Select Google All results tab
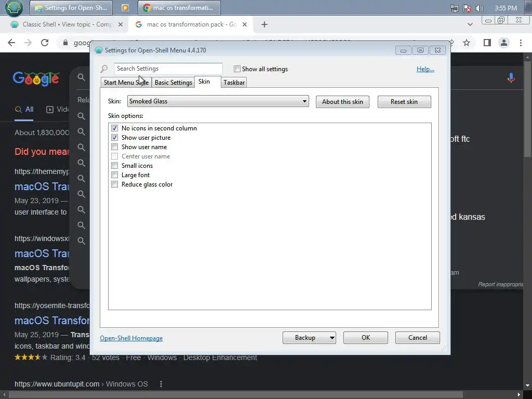Image resolution: width=532 pixels, height=399 pixels. coord(24,109)
